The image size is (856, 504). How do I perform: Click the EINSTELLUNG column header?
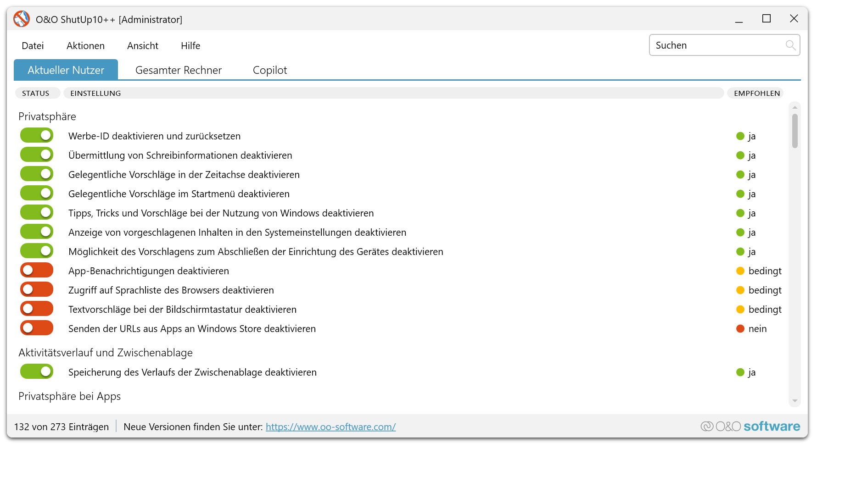coord(95,93)
